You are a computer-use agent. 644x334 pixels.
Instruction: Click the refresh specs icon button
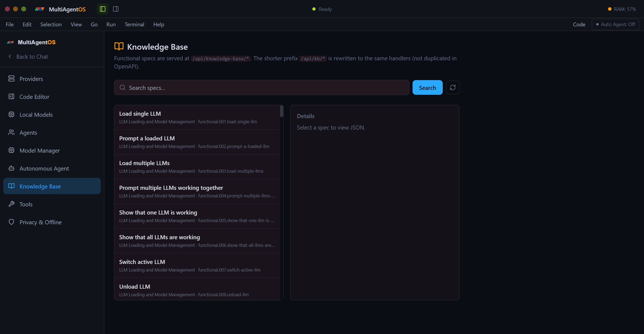453,87
